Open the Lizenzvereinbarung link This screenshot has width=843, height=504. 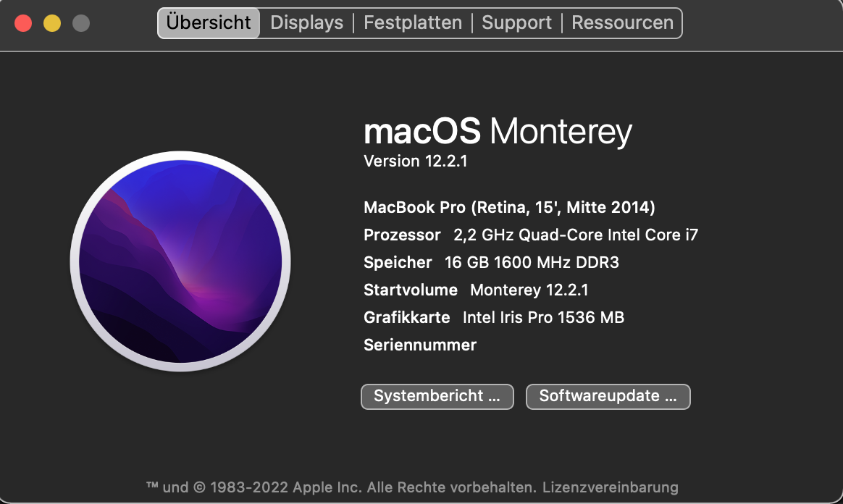pyautogui.click(x=610, y=487)
